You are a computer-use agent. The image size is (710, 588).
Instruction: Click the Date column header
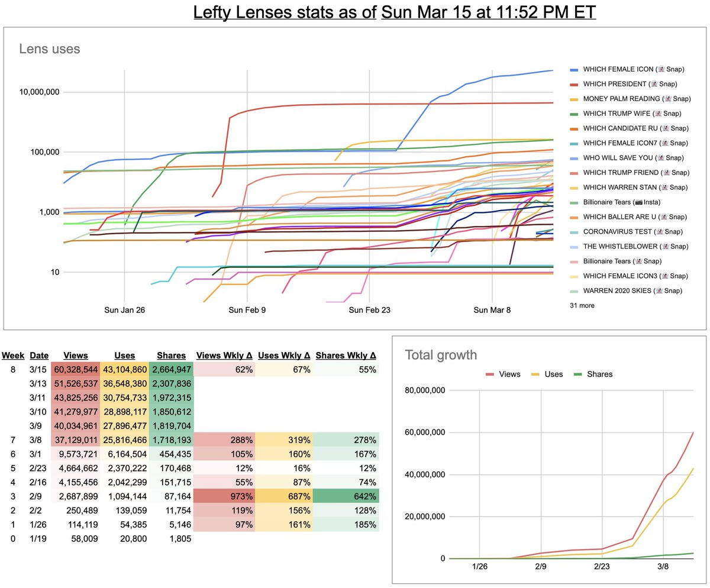(39, 356)
